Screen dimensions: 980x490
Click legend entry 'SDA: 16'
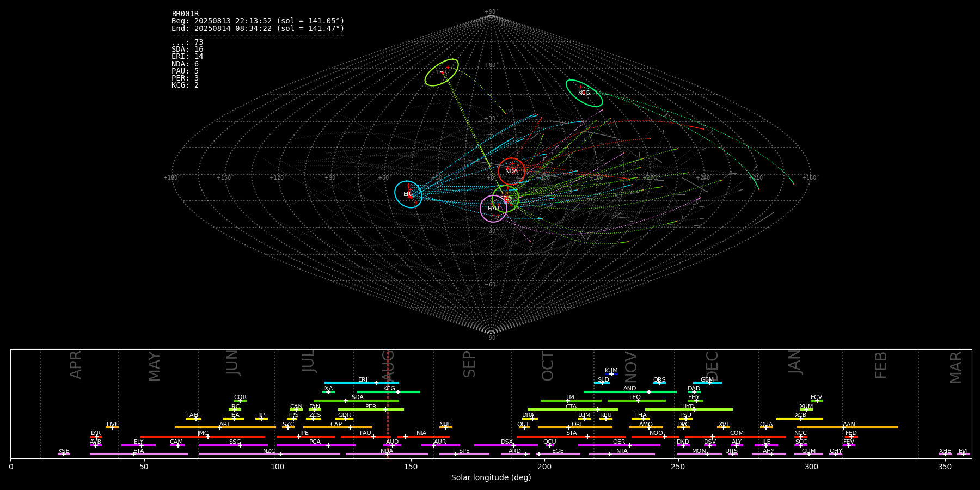(187, 49)
